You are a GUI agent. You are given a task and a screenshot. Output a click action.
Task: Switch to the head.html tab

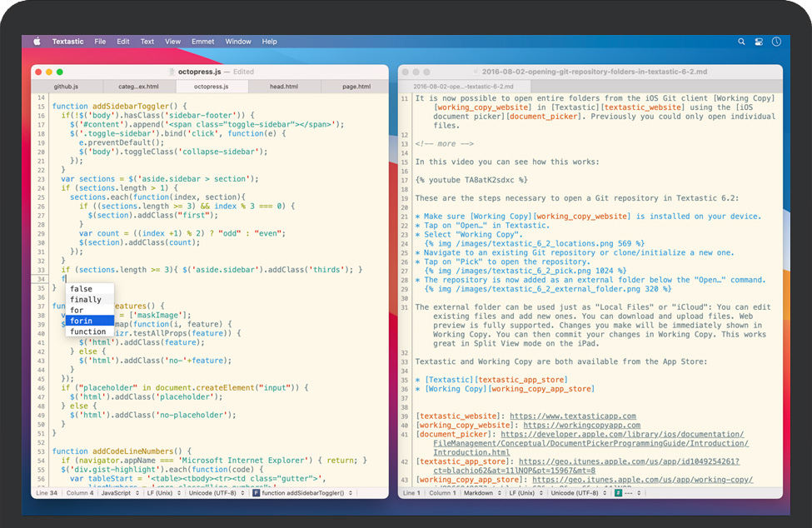coord(284,87)
